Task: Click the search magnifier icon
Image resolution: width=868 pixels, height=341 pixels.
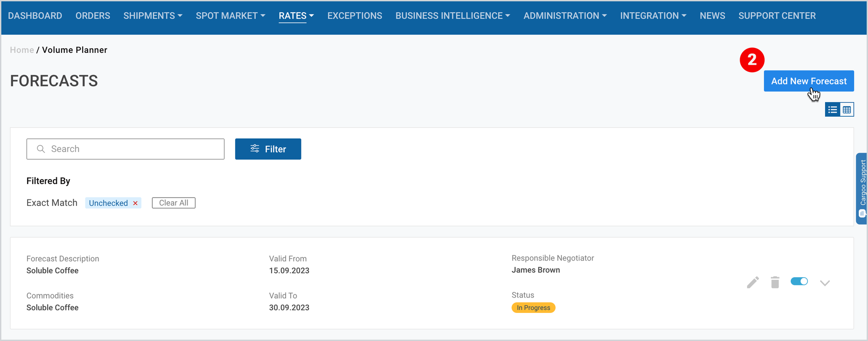Action: click(41, 149)
